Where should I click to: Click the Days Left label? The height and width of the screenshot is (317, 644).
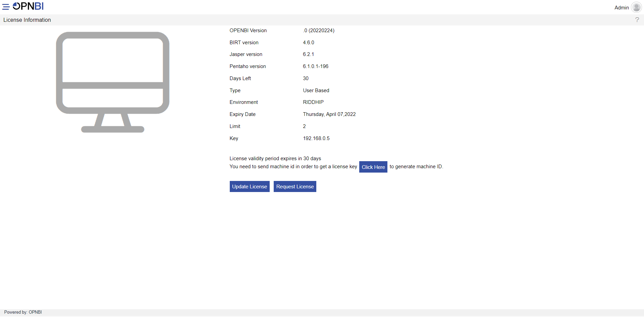(x=240, y=78)
